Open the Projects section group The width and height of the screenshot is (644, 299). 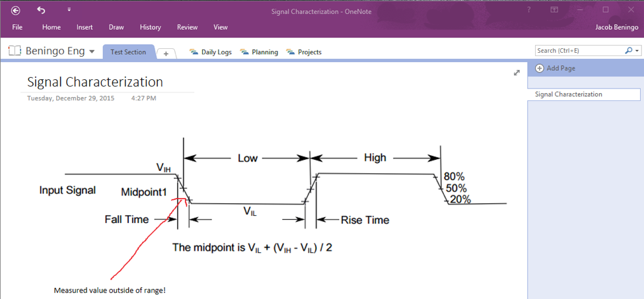[x=304, y=52]
